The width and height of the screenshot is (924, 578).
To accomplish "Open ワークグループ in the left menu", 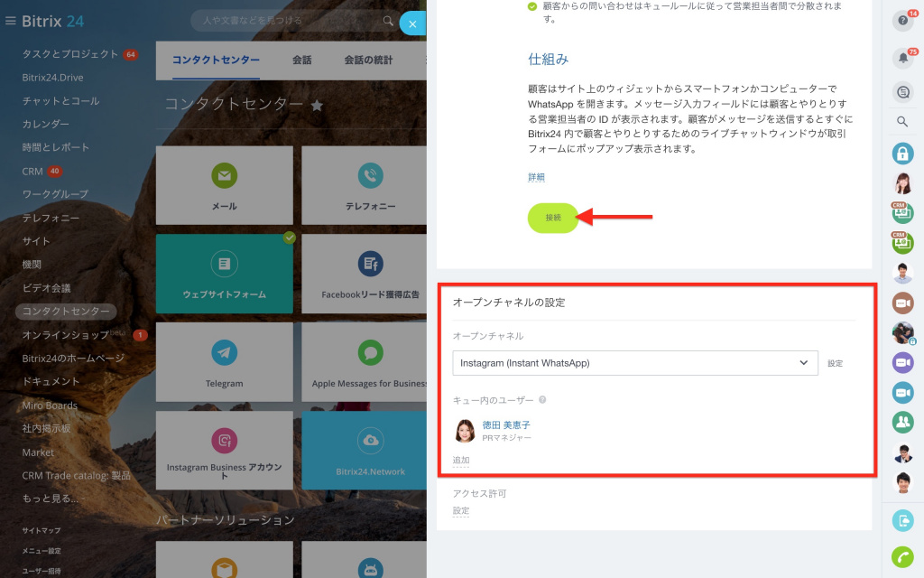I will tap(55, 194).
